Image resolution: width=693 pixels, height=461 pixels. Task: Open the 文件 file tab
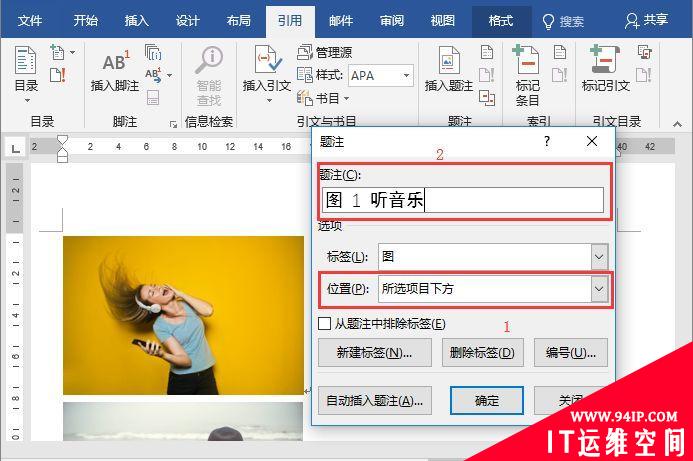[30, 20]
